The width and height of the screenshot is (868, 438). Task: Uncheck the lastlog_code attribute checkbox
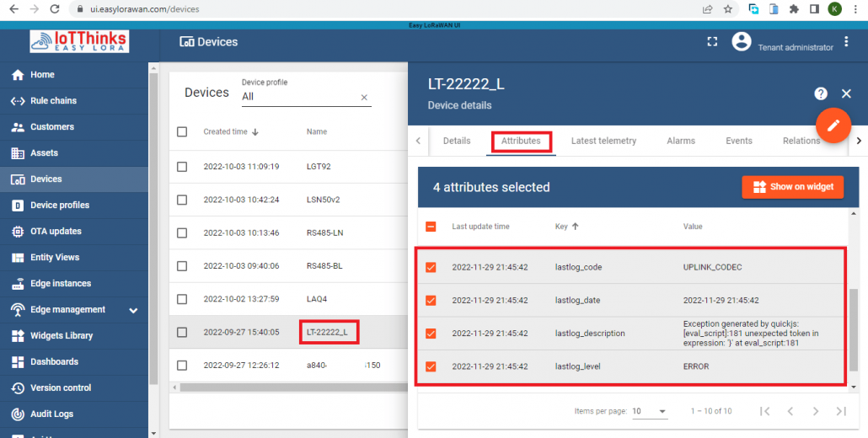[x=431, y=267]
